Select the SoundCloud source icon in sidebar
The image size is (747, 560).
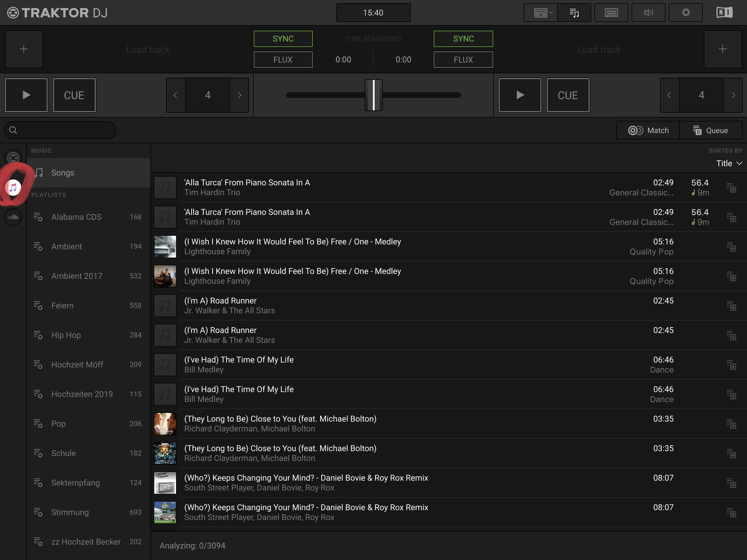click(13, 217)
